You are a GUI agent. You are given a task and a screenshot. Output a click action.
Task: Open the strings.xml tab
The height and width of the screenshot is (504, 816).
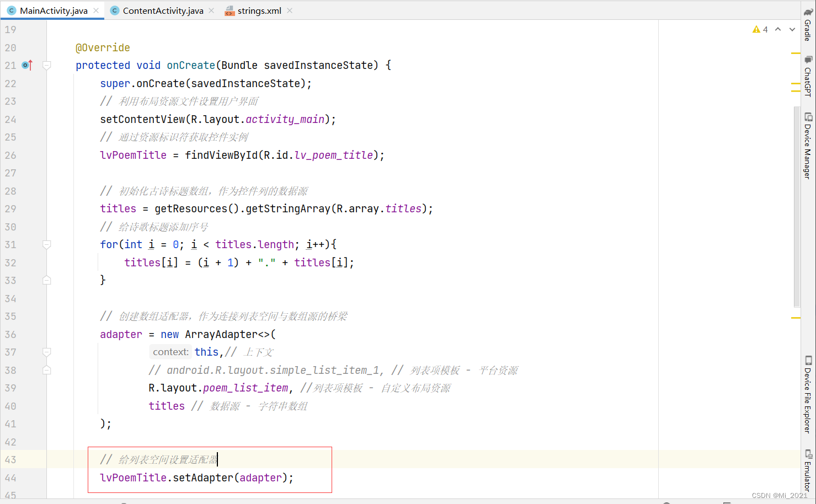pyautogui.click(x=259, y=10)
